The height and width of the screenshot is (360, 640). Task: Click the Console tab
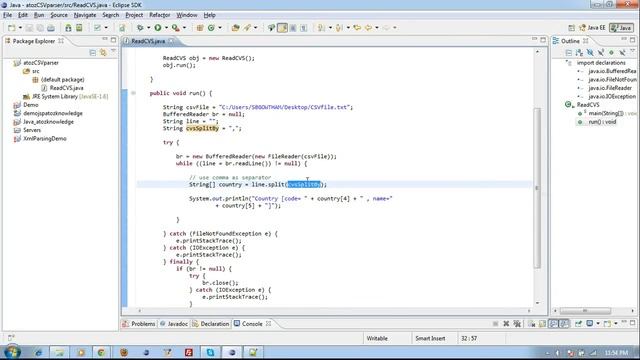click(x=252, y=324)
